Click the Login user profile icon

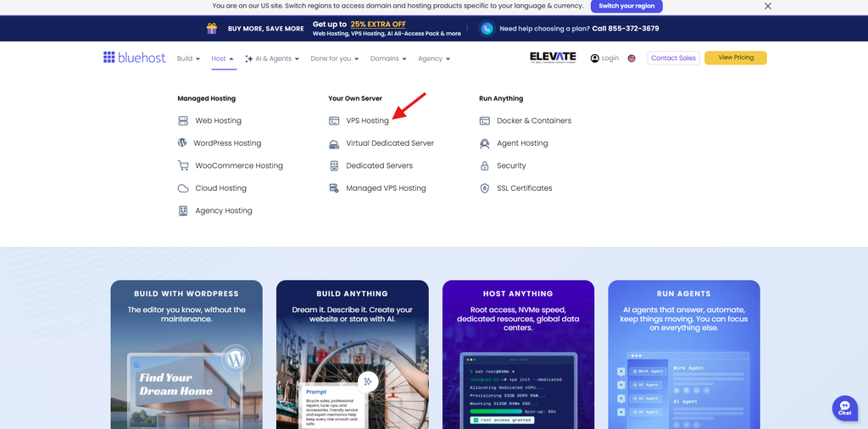(595, 58)
